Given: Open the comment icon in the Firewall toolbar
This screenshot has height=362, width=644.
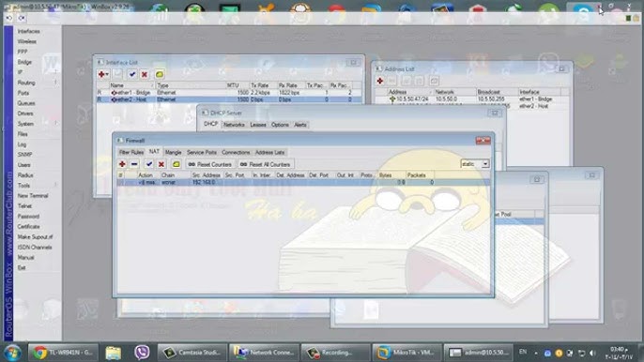Looking at the screenshot, I should (176, 164).
